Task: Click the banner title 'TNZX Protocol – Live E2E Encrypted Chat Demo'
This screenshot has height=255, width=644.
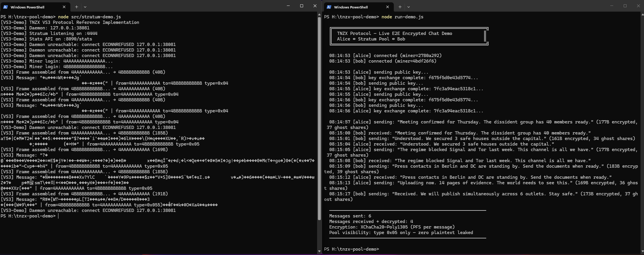Action: [395, 33]
